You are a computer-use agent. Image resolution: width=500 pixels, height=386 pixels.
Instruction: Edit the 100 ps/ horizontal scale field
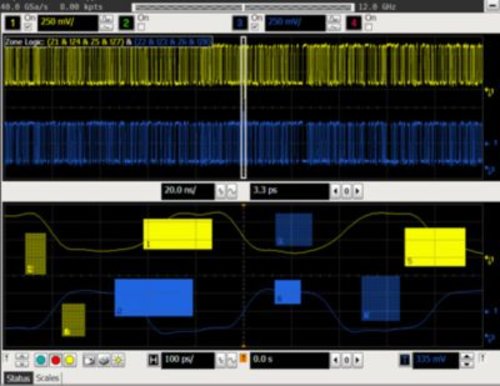click(x=188, y=360)
